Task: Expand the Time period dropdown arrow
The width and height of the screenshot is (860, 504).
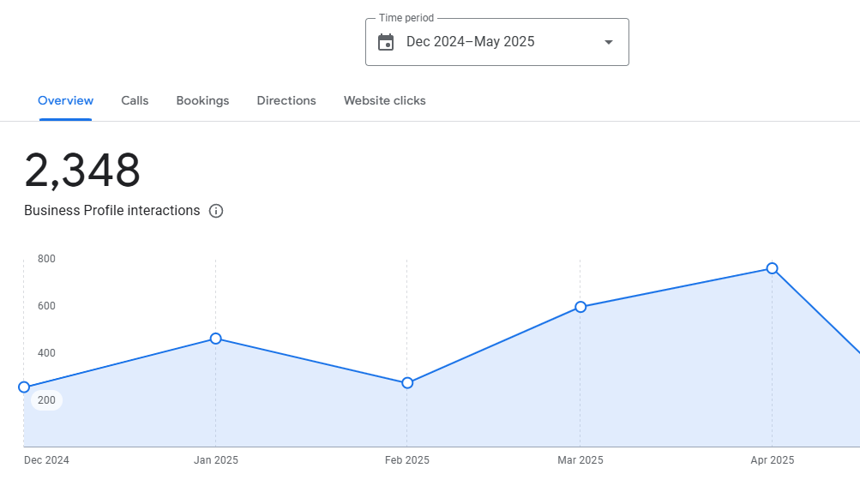Action: click(609, 42)
